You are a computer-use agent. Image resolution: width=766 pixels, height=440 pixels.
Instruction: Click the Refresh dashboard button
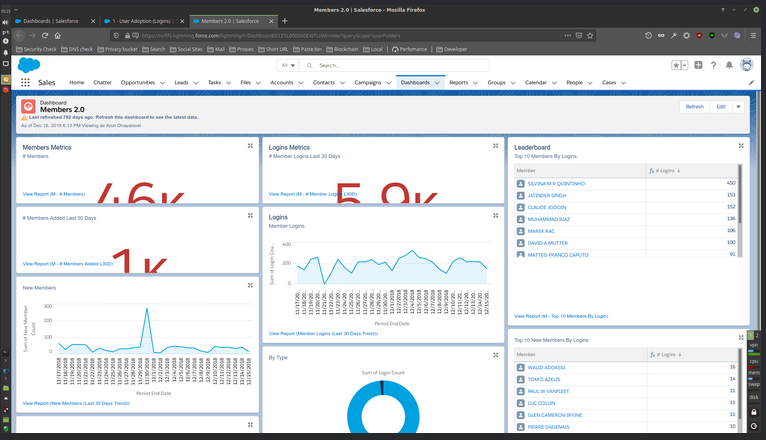tap(695, 107)
